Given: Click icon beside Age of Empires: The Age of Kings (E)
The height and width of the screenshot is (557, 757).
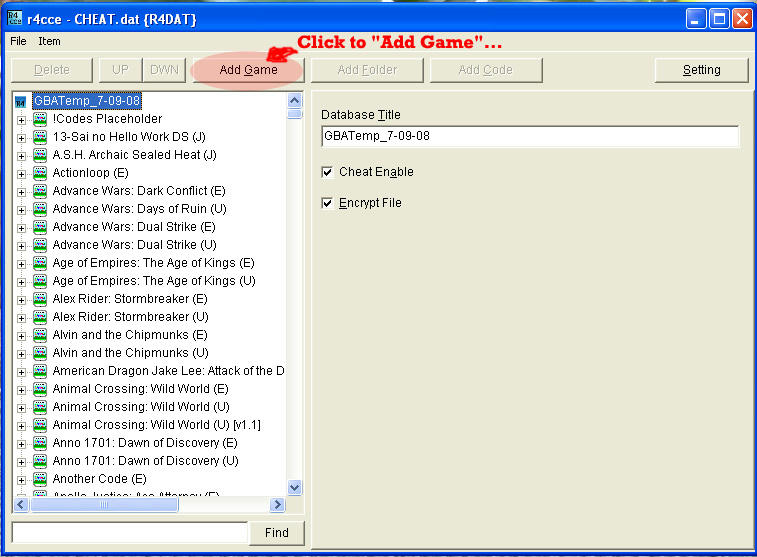Looking at the screenshot, I should coord(40,263).
